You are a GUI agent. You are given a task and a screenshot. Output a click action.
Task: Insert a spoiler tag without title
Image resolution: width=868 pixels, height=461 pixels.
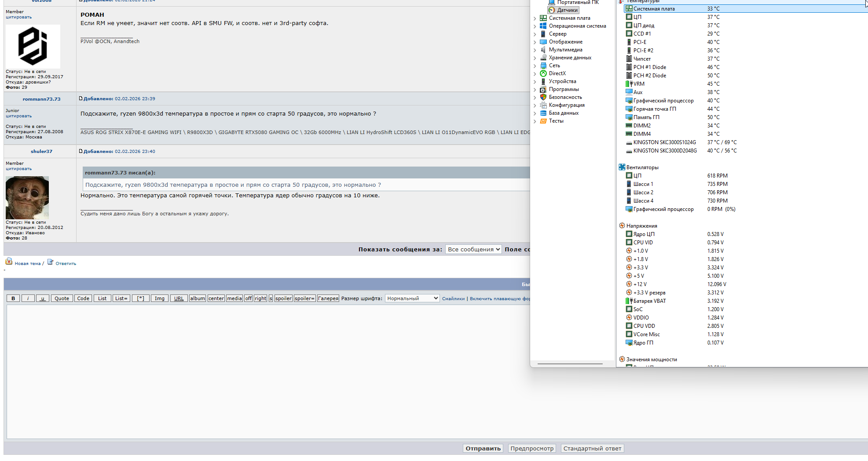(283, 298)
